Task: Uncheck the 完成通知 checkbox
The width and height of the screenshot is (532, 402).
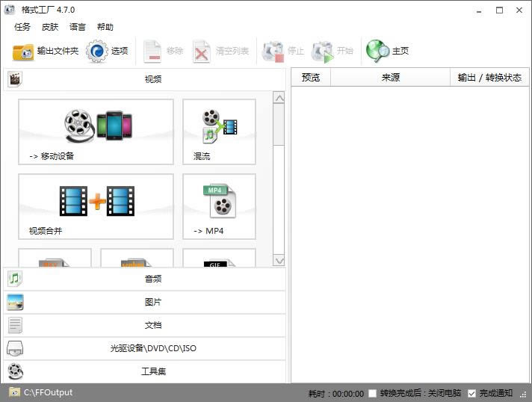Action: [471, 393]
